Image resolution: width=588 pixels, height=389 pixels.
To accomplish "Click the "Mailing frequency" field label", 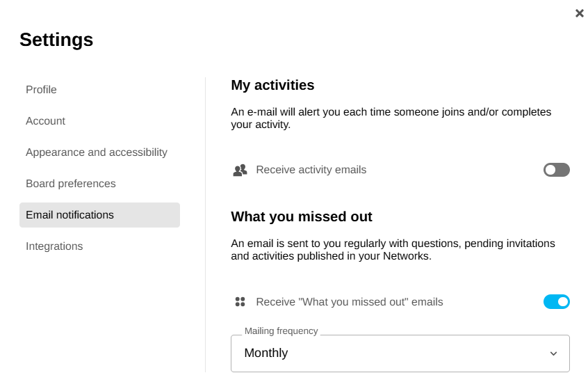I will pos(281,331).
